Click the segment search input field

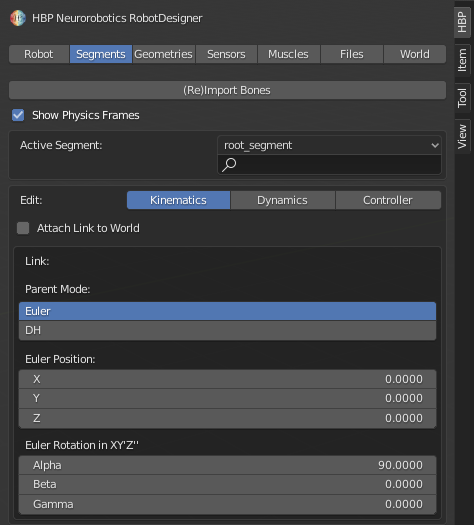coord(329,165)
